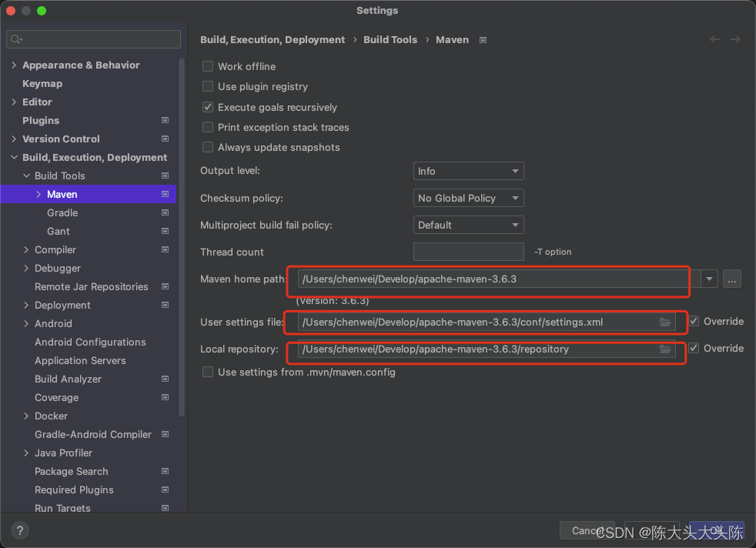
Task: Click project-level icon next to Build Tools
Action: pos(165,175)
